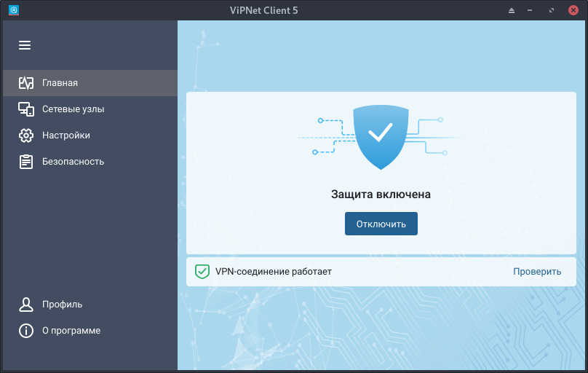Click the О программе info icon

click(26, 331)
